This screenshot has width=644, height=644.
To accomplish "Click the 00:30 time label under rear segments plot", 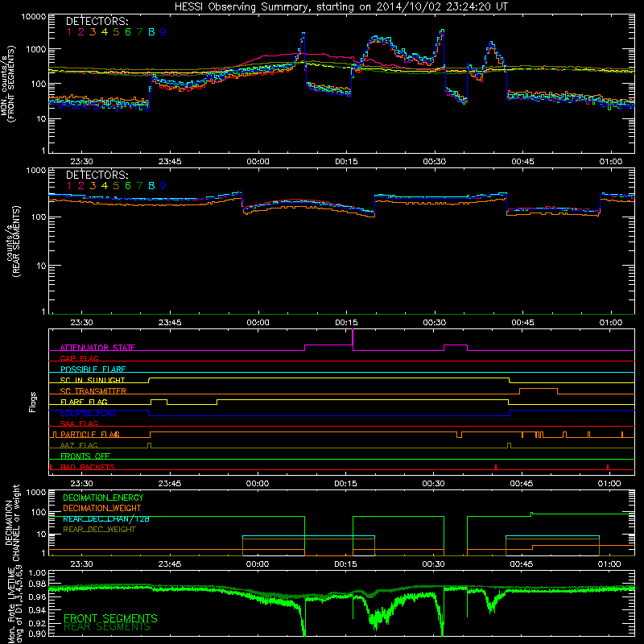I will click(x=435, y=323).
